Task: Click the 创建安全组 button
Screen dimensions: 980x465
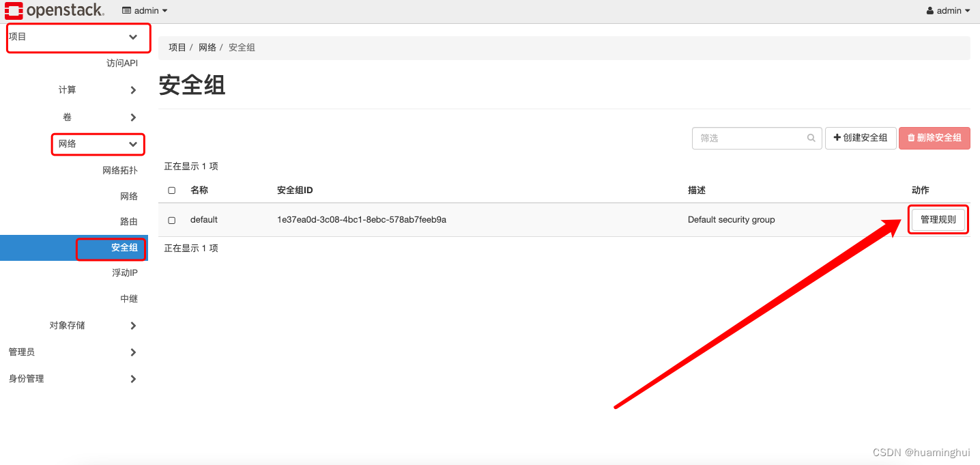Action: point(861,138)
